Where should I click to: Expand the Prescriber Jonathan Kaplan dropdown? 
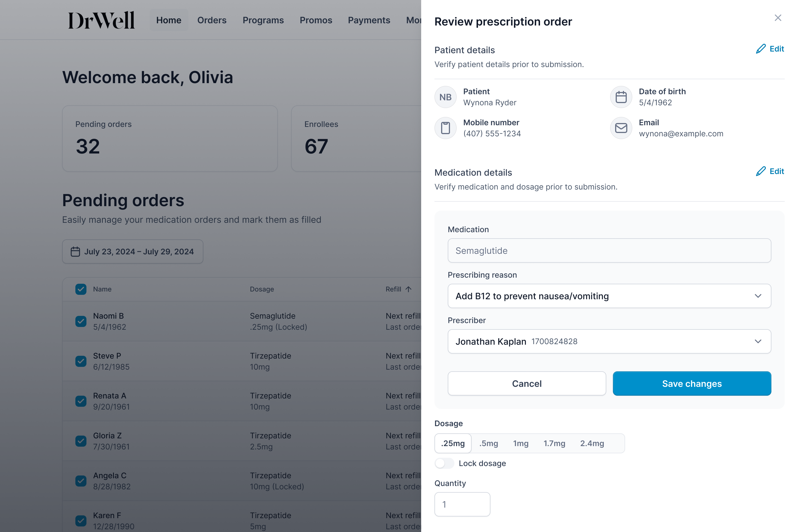point(609,341)
